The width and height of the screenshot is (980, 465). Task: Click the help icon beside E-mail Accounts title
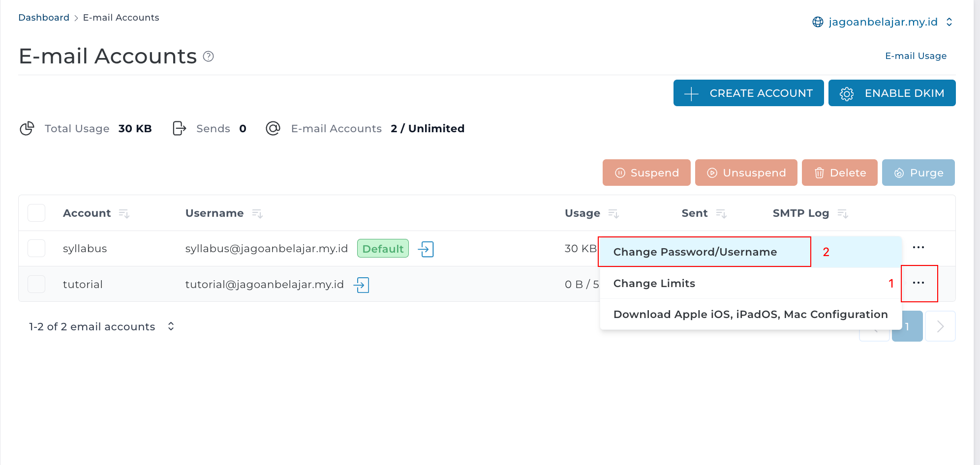209,57
